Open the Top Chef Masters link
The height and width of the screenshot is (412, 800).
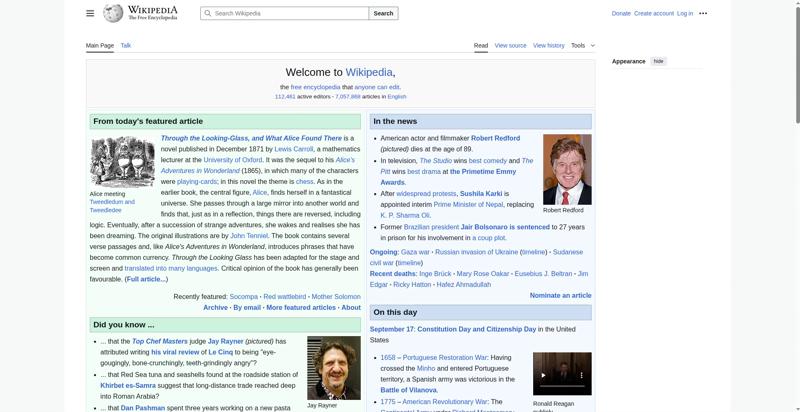click(x=160, y=341)
